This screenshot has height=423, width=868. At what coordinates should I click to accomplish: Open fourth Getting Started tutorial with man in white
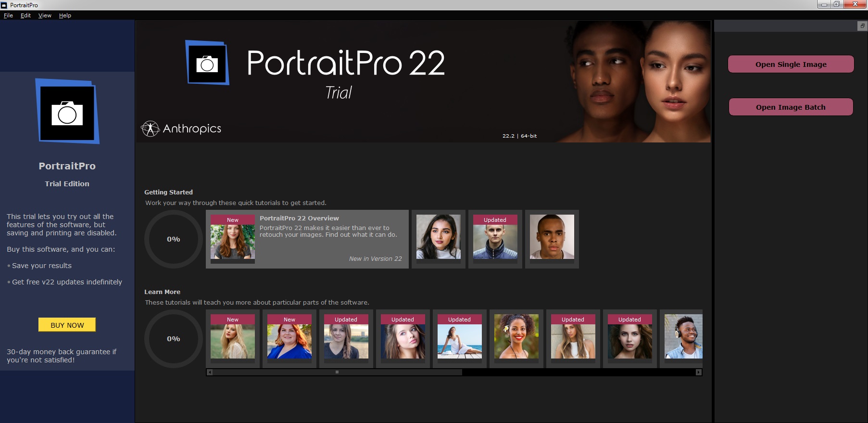pyautogui.click(x=552, y=239)
